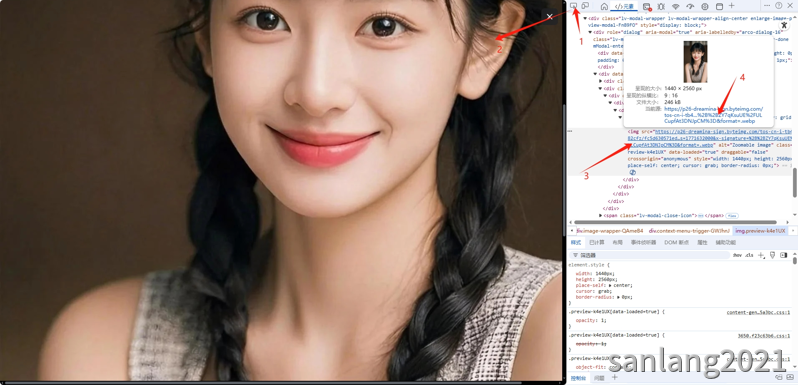Expand the lv-modal-close-icon span node
Viewport: 798px width, 385px height.
tap(600, 215)
